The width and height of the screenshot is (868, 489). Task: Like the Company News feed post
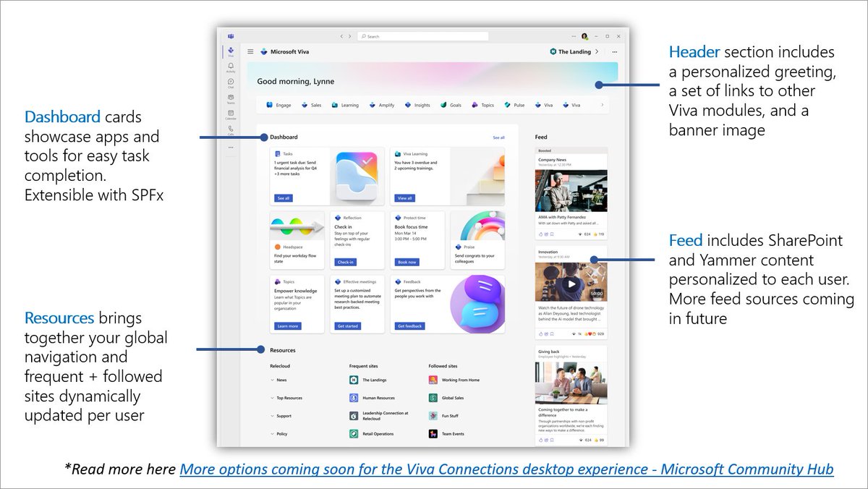[540, 234]
